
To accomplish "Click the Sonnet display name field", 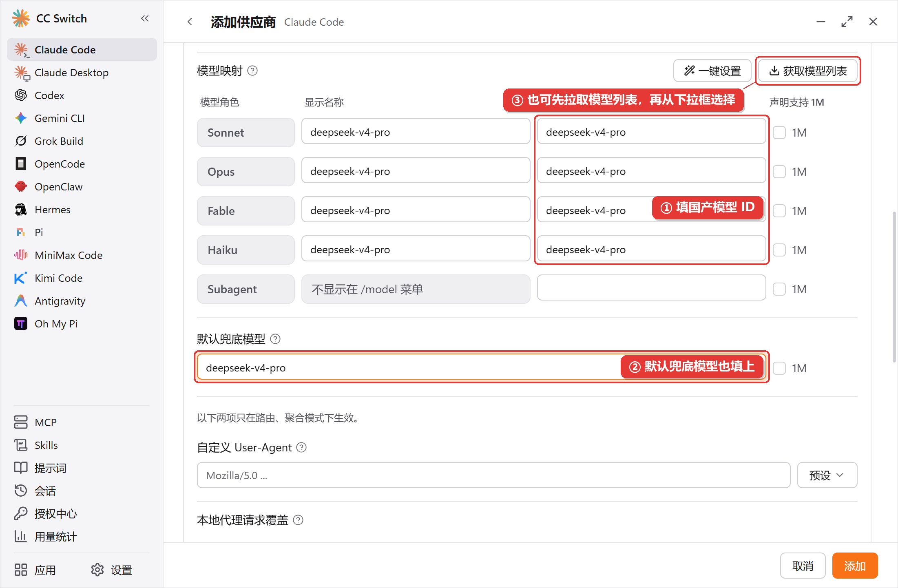I will click(416, 131).
